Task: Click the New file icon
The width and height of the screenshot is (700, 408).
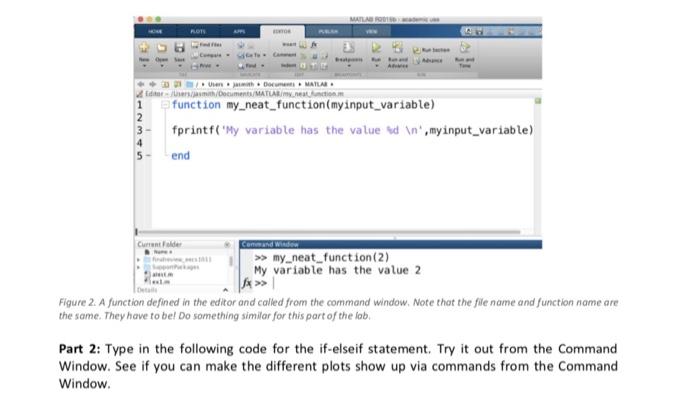Action: coord(144,47)
